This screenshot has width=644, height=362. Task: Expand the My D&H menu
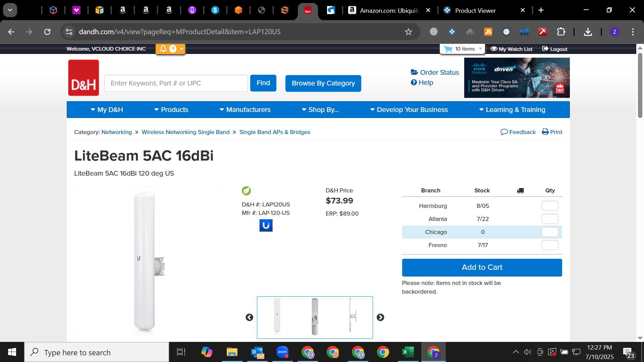click(107, 110)
